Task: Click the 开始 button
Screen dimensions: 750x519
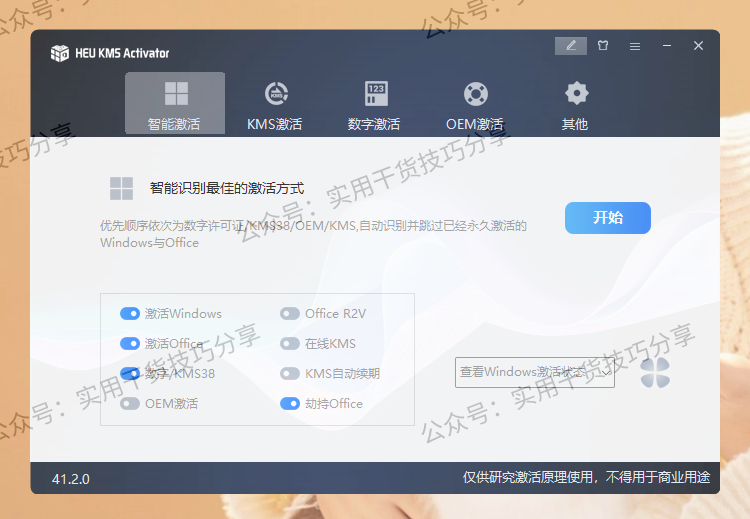Action: pos(607,218)
